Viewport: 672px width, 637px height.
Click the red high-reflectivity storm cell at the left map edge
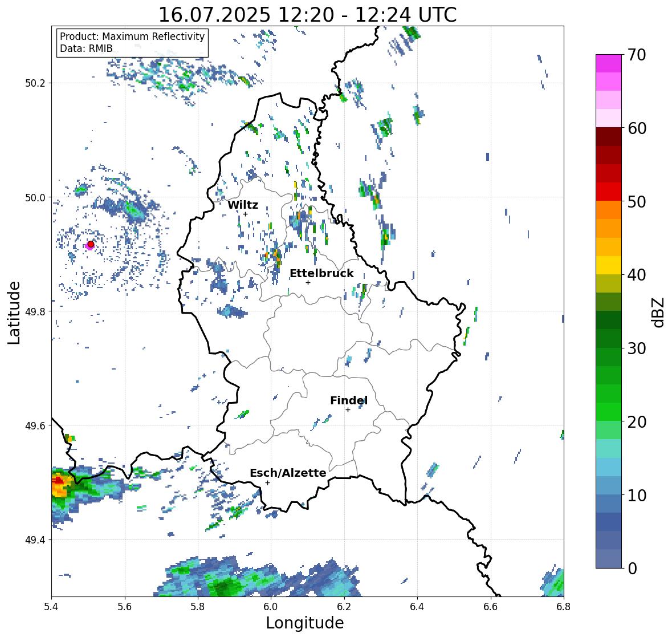pos(58,481)
